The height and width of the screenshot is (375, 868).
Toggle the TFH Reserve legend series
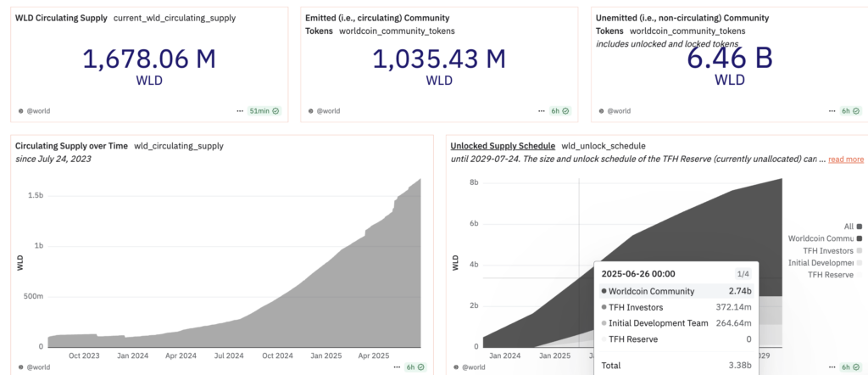835,274
